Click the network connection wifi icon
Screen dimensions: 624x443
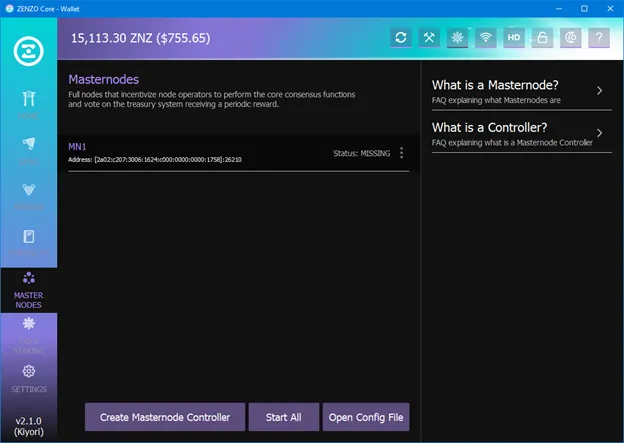486,37
